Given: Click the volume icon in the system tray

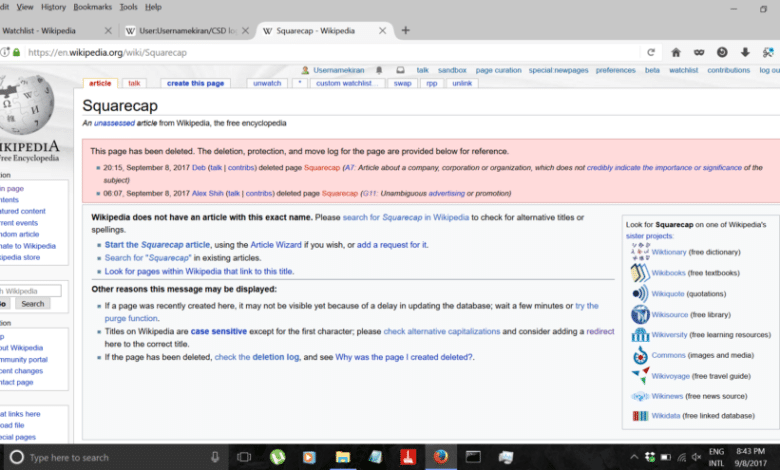Looking at the screenshot, I should click(x=696, y=457).
